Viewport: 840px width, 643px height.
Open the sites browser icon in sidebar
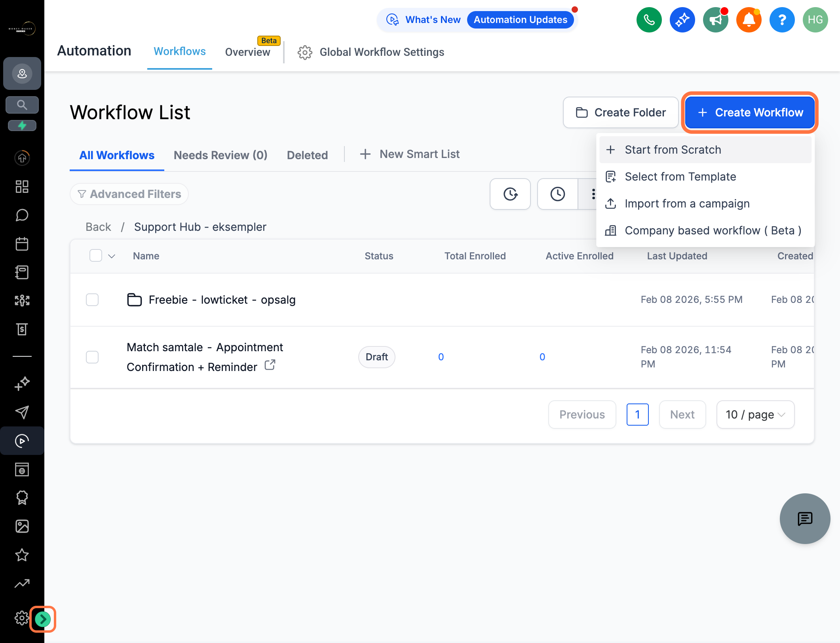point(22,469)
